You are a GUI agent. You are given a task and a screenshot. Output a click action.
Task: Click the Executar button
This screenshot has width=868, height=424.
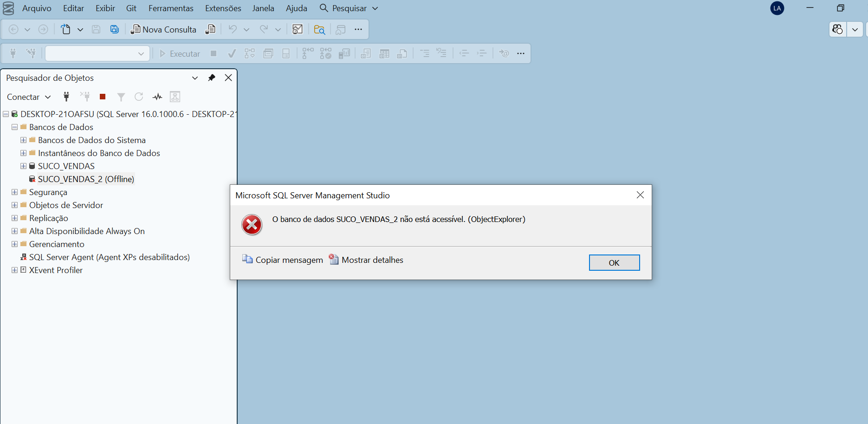coord(180,53)
